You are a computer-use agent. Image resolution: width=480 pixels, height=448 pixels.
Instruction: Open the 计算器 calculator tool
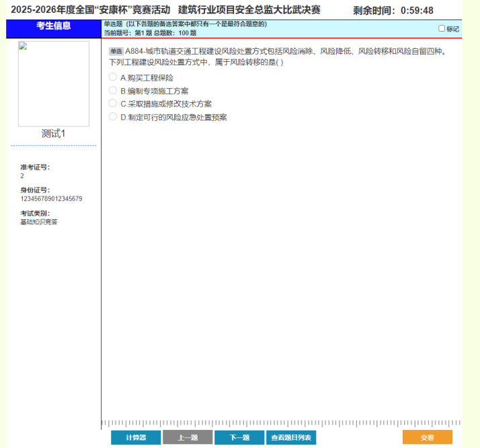click(136, 437)
